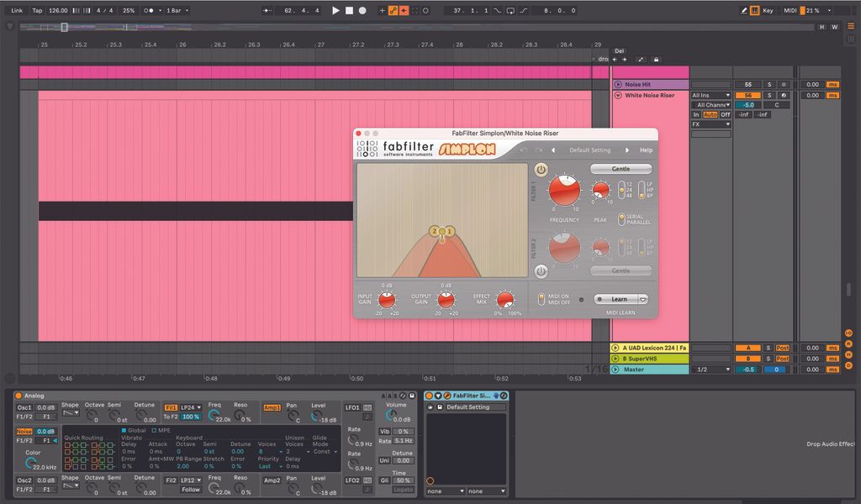This screenshot has width=861, height=504.
Task: Open the Key map mode
Action: pos(768,10)
